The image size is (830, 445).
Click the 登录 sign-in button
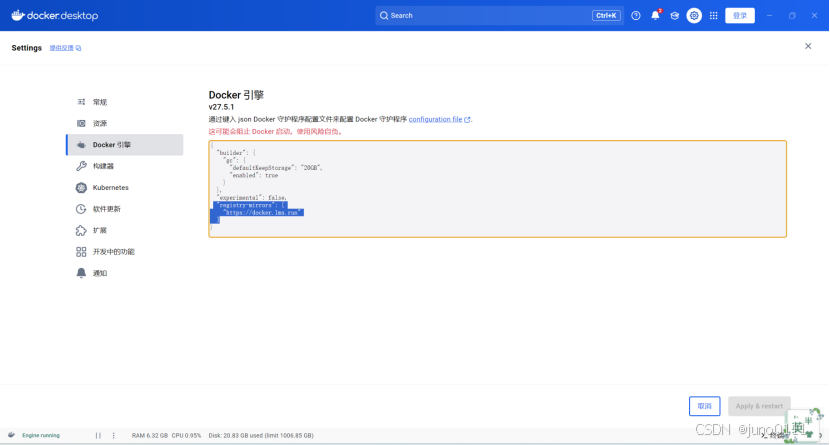click(739, 15)
